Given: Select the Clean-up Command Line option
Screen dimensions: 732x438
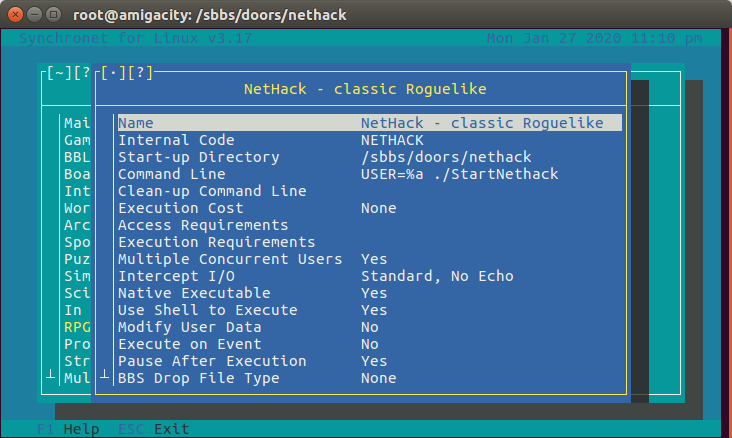Looking at the screenshot, I should click(x=370, y=191).
